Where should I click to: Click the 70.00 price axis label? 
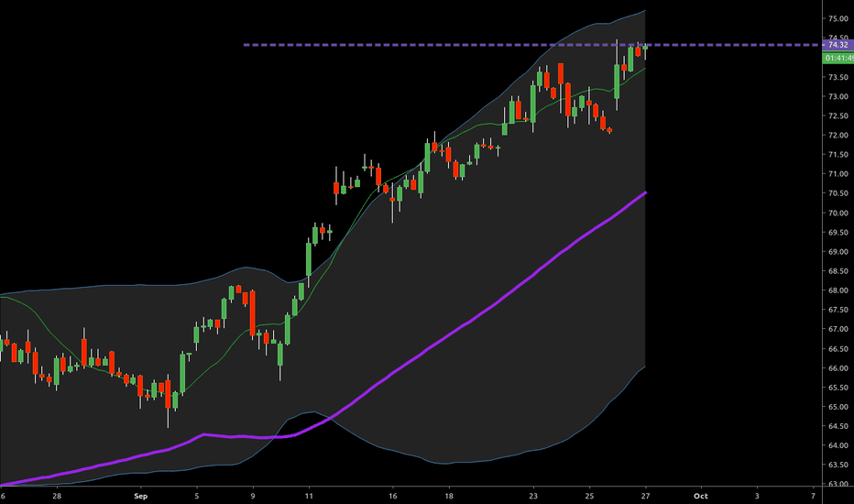838,213
